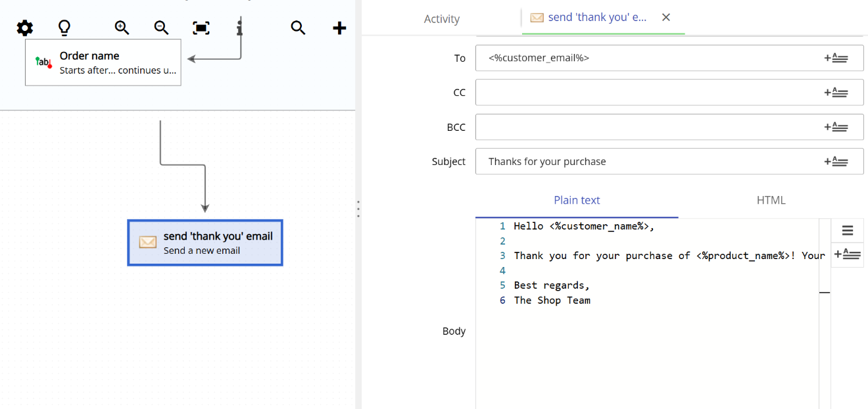Image resolution: width=868 pixels, height=409 pixels.
Task: Close the send 'thank you' email tab
Action: click(665, 17)
